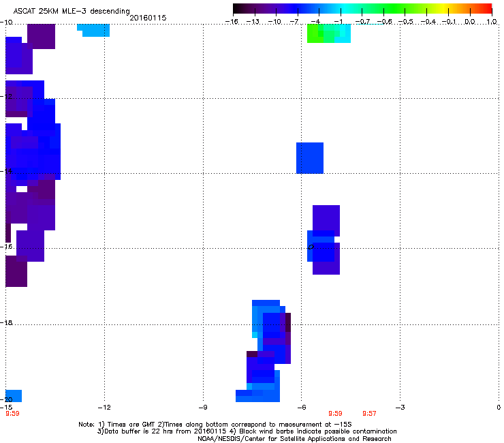Click the longitude axis label "-15"

click(6, 408)
